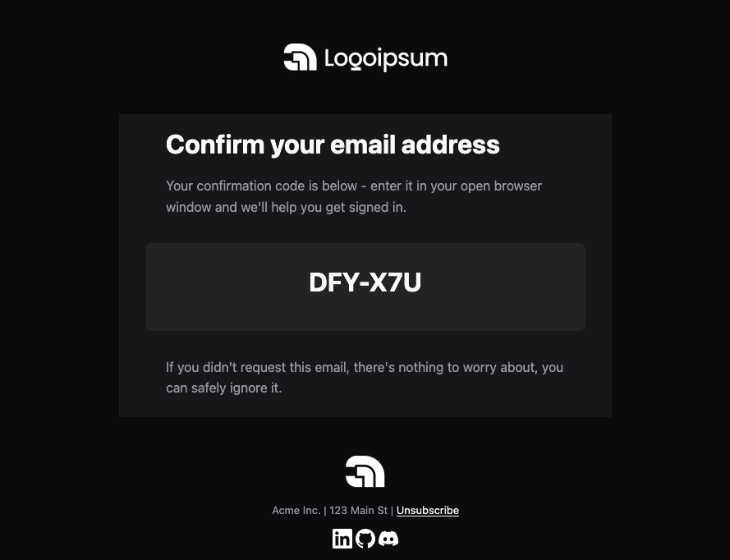
Task: Click the Acme Inc. footer text
Action: click(x=296, y=511)
